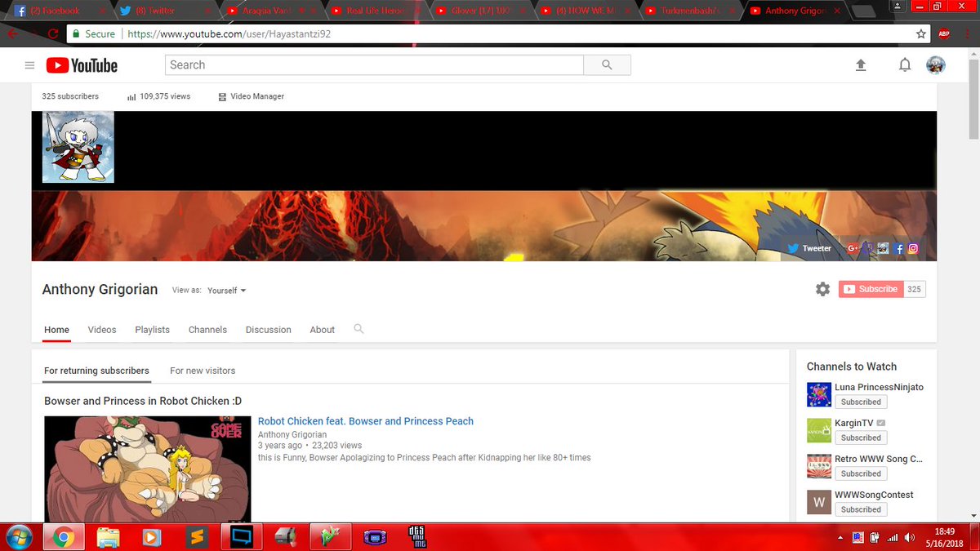Image resolution: width=980 pixels, height=551 pixels.
Task: Go to the YouTube logo home link
Action: pos(82,65)
